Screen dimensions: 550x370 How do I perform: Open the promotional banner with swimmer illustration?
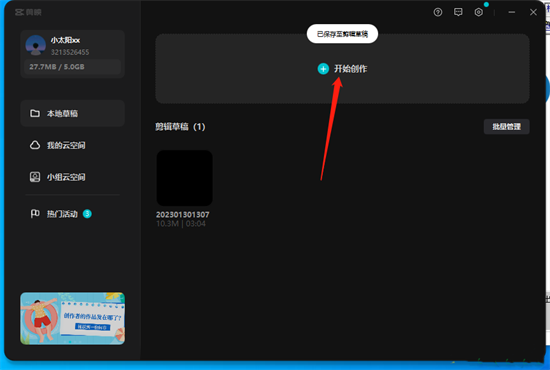click(x=73, y=318)
